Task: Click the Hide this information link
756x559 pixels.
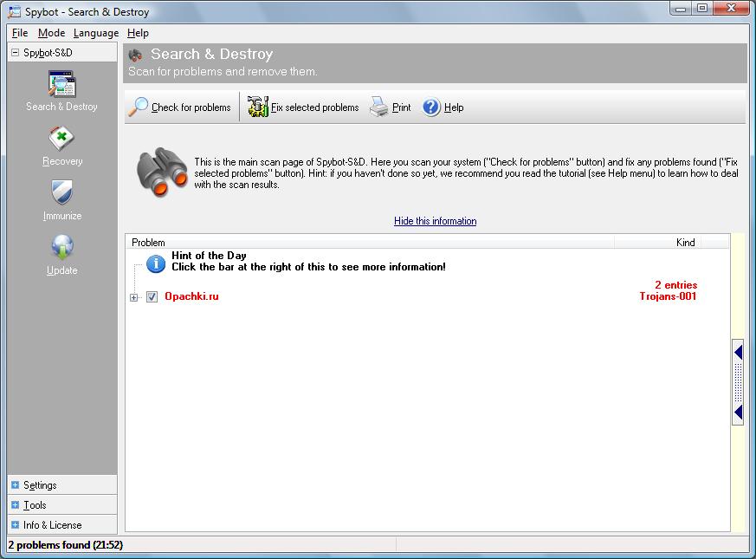Action: tap(435, 221)
